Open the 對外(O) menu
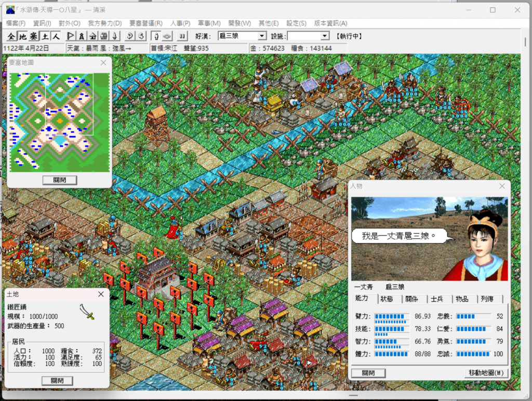Screen dimensions: 532x401 [x=70, y=23]
